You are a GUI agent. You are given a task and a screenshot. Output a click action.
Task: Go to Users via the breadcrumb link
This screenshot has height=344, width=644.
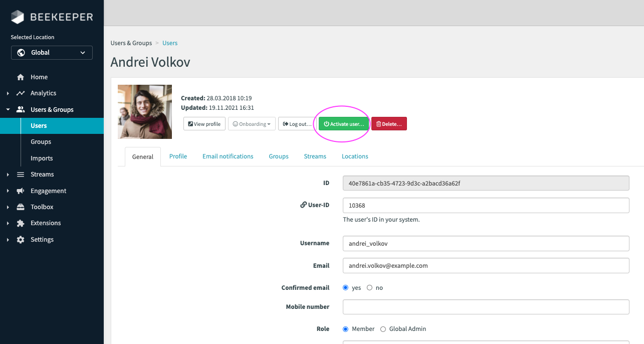pos(169,43)
